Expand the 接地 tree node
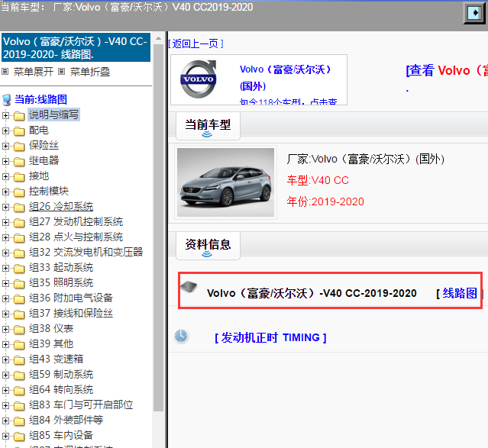Screen dimensions: 488x448 5,176
